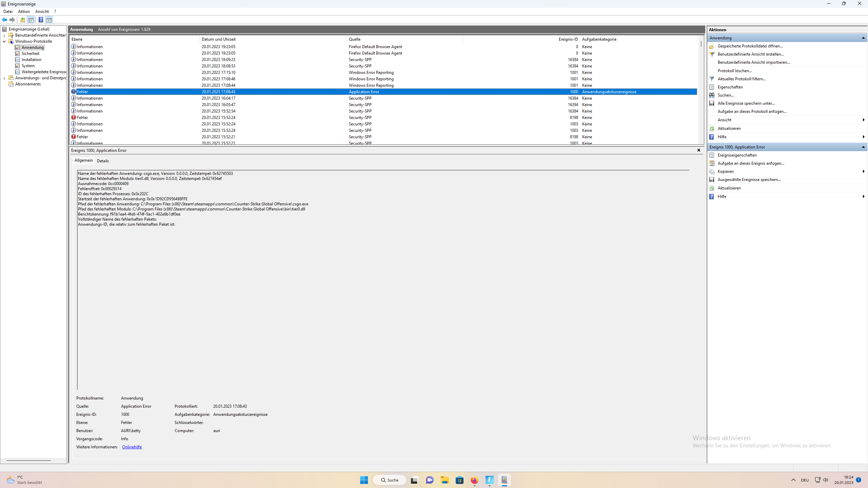Open the Aktion menu
The height and width of the screenshot is (488, 868).
coord(24,12)
